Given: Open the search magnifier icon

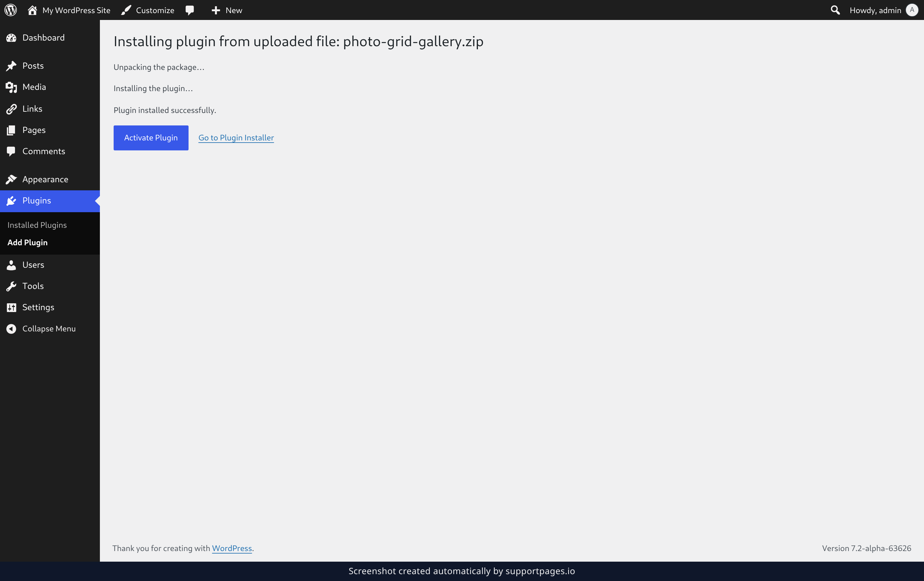Looking at the screenshot, I should click(x=835, y=10).
